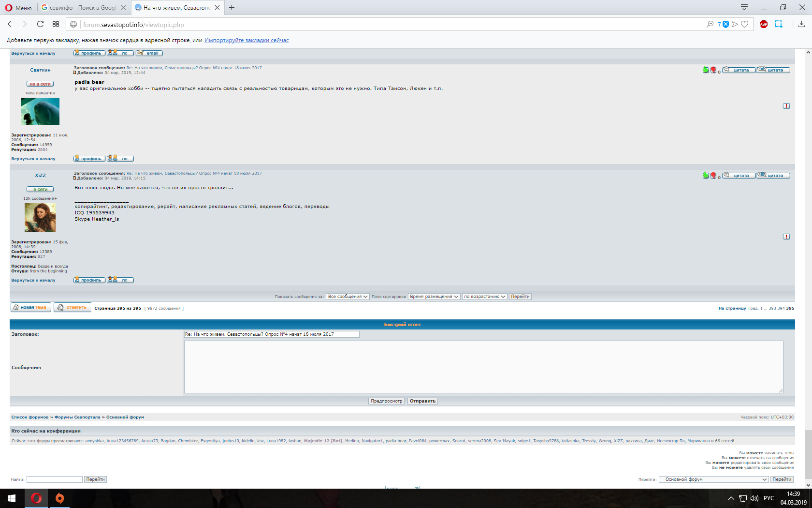Open Opera Speed Dial grid icon

tap(56, 24)
